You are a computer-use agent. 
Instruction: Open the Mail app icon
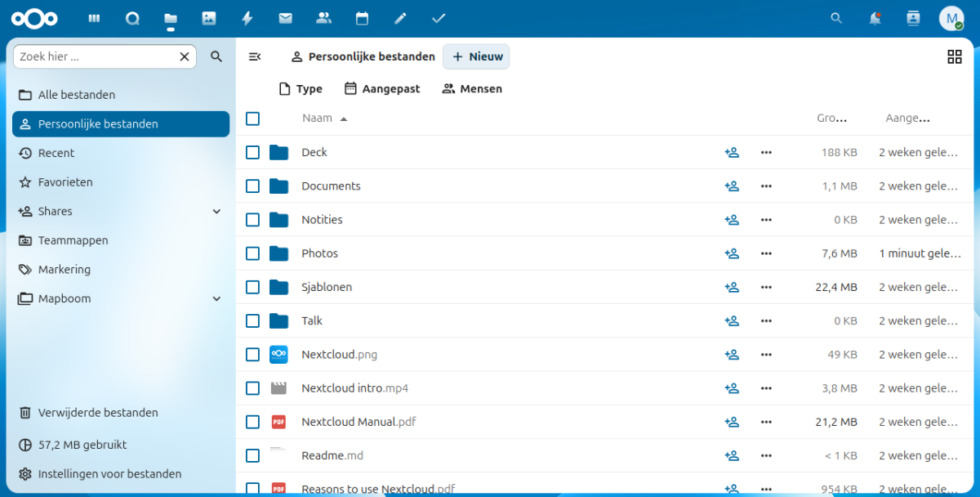(x=285, y=18)
